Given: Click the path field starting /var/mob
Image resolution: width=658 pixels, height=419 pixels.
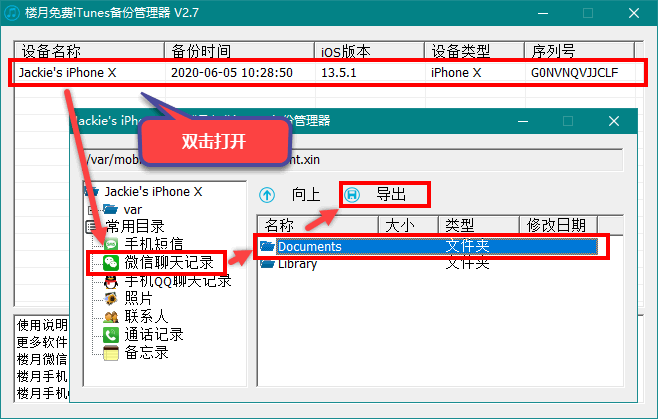Looking at the screenshot, I should (x=353, y=160).
